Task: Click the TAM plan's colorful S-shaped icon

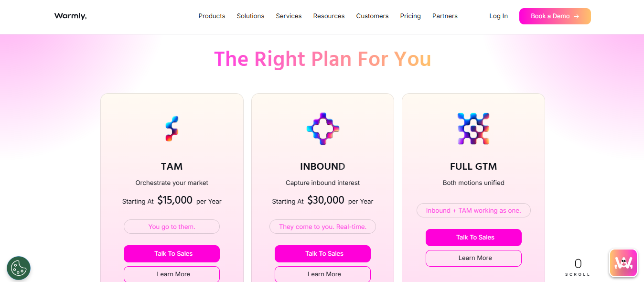Action: coord(172,128)
